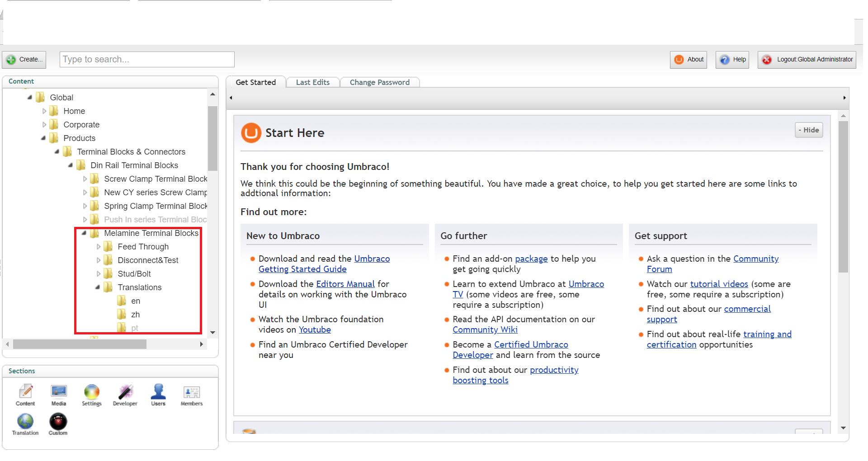The width and height of the screenshot is (868, 461).
Task: Click the dashboard vertical scrollbar thumb
Action: pyautogui.click(x=843, y=197)
